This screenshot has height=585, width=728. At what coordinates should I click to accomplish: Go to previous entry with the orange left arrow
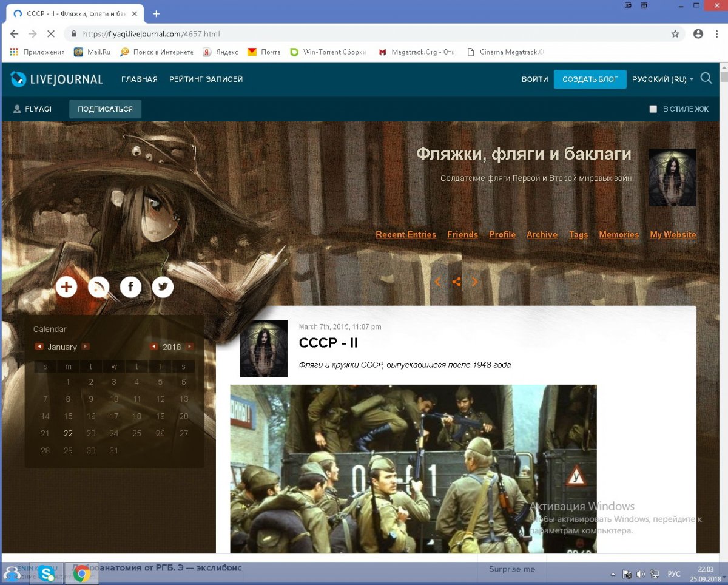pos(437,282)
